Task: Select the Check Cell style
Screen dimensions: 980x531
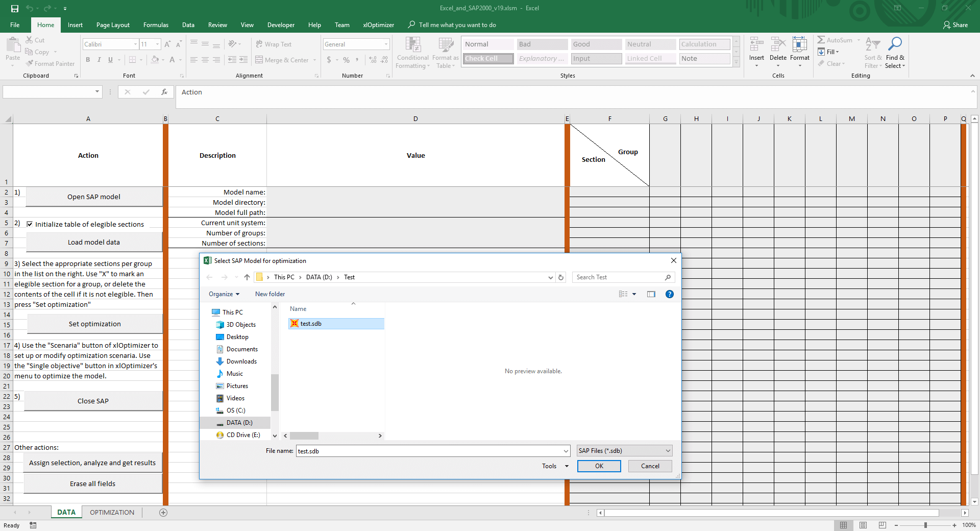Action: pyautogui.click(x=488, y=59)
